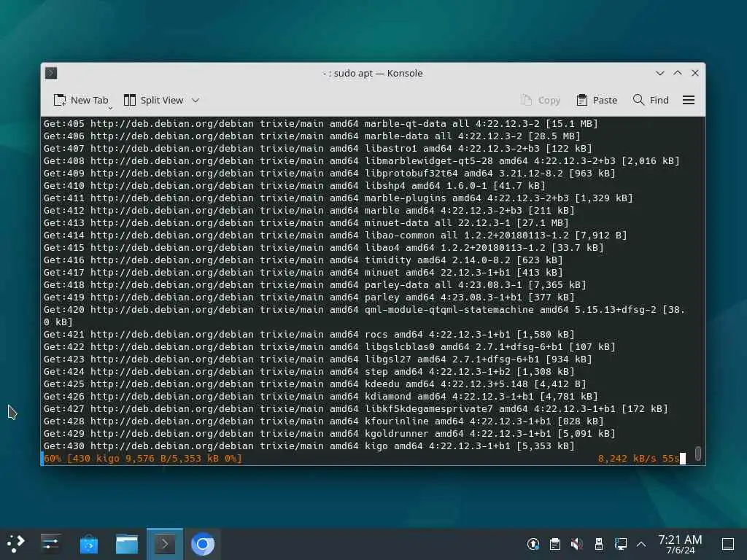The height and width of the screenshot is (560, 747).
Task: Click the Get:423 libgsl27 line
Action: click(x=318, y=359)
